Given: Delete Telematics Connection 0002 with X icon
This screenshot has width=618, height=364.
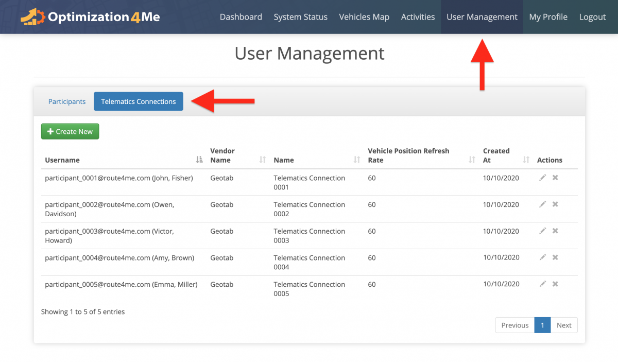Looking at the screenshot, I should point(555,204).
